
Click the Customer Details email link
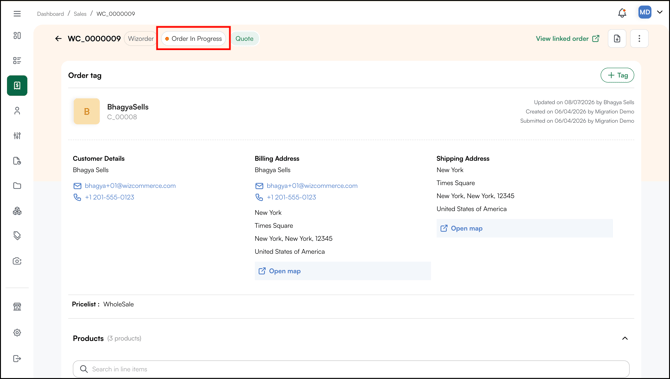[x=130, y=185]
